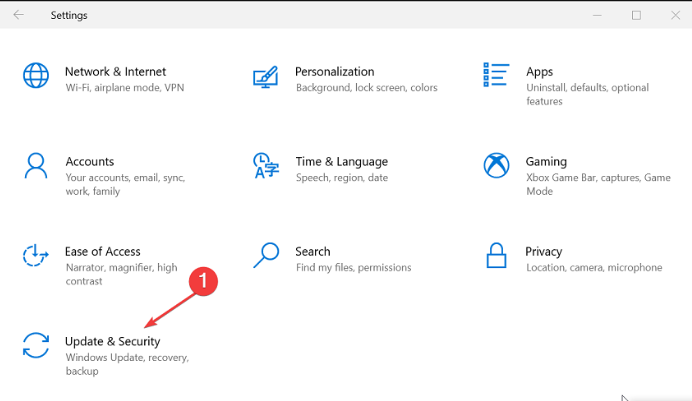The width and height of the screenshot is (692, 401).
Task: Open Update & Security title
Action: (113, 341)
